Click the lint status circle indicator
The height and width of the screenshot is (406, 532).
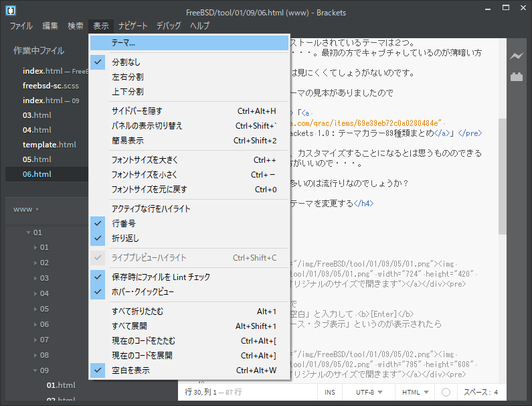[446, 393]
